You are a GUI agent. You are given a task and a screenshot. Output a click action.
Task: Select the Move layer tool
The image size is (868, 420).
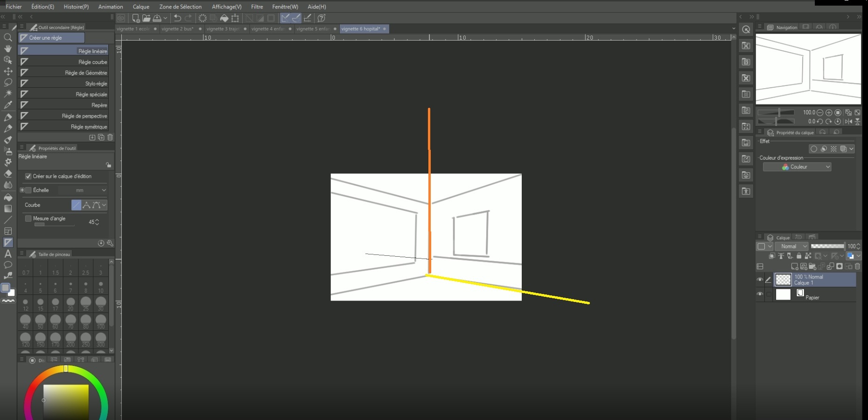pyautogui.click(x=8, y=71)
